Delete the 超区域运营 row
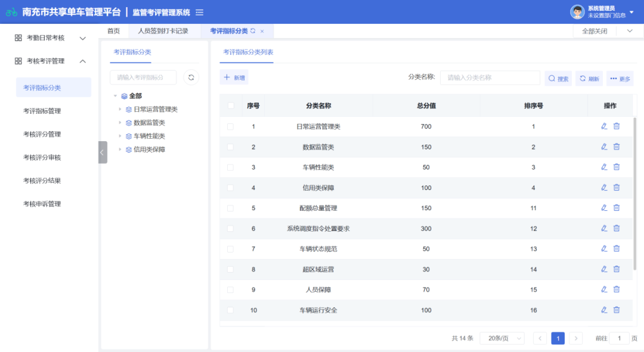The image size is (644, 352). 617,269
